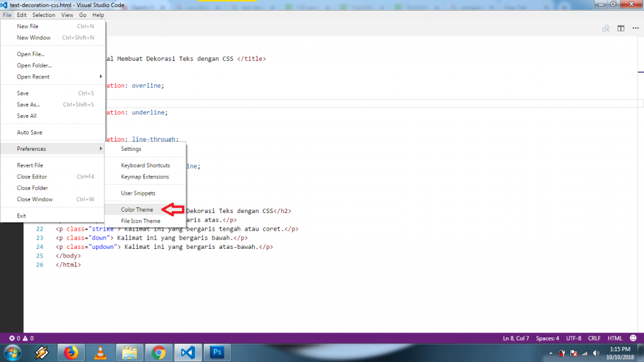
Task: Click the Ln 8, Col 7 cursor position
Action: click(516, 338)
